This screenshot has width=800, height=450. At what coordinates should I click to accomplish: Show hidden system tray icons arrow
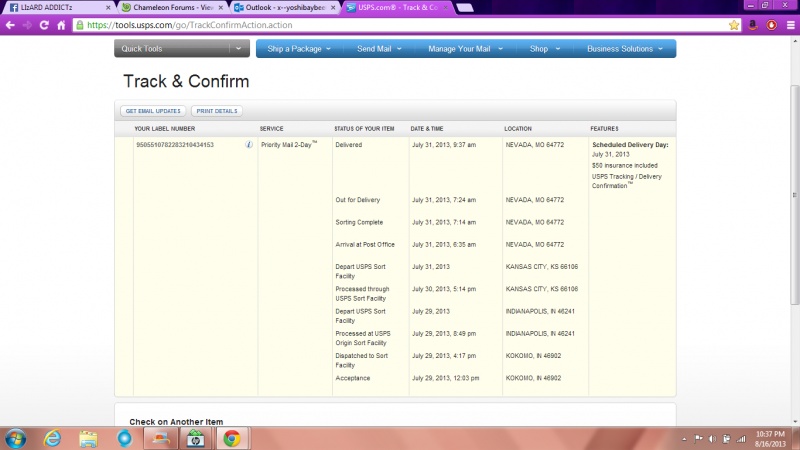pyautogui.click(x=684, y=439)
